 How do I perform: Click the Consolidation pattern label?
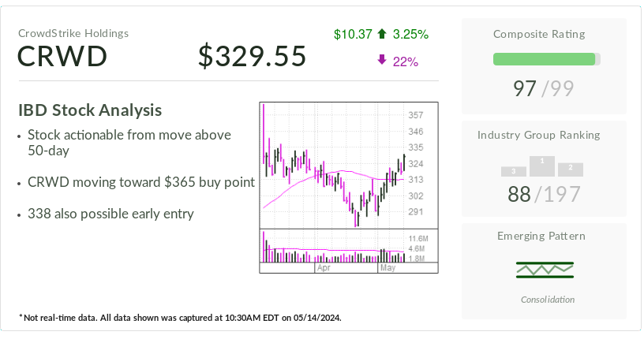(548, 300)
